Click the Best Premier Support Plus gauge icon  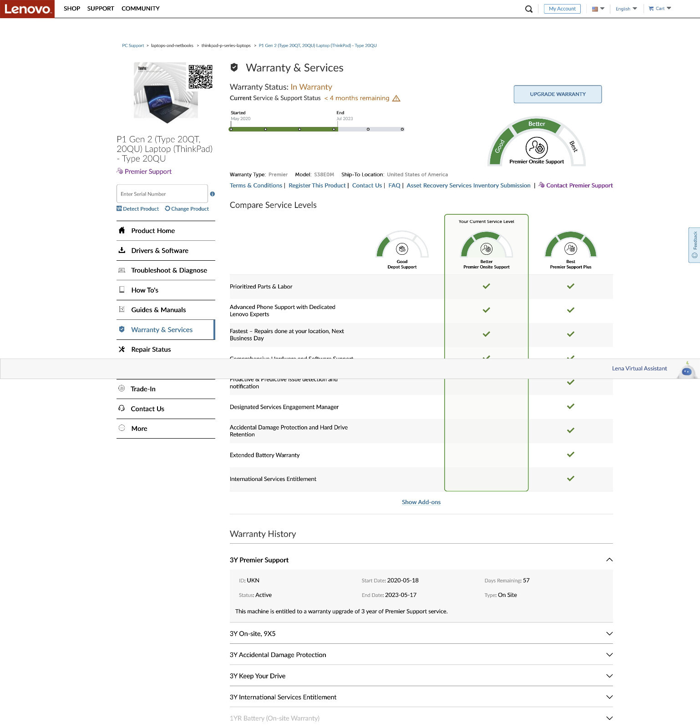point(571,248)
